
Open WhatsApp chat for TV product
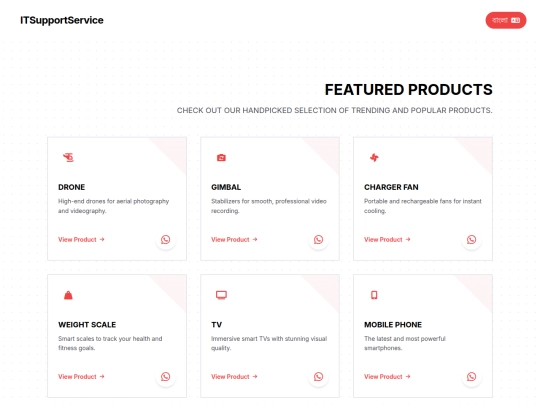319,376
